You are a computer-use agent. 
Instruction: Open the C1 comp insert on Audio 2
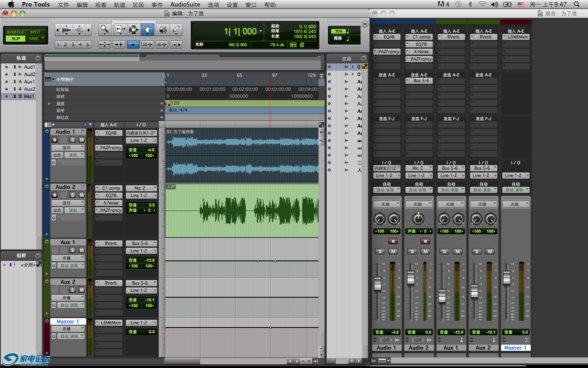coord(111,188)
